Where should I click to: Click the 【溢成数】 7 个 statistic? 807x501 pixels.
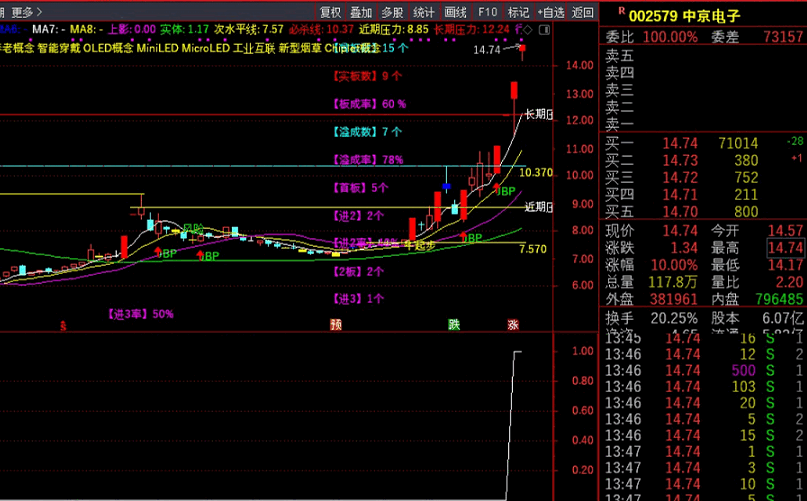pyautogui.click(x=367, y=132)
